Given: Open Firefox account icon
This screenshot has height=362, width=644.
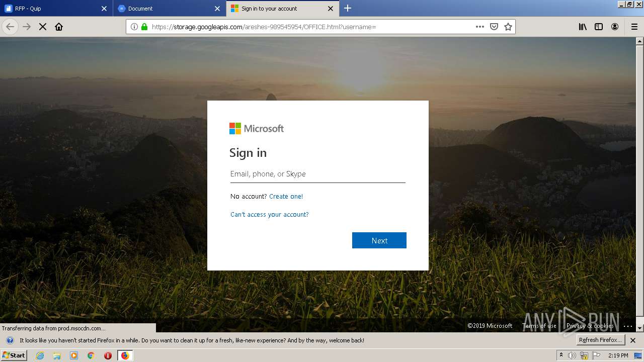Looking at the screenshot, I should click(x=615, y=27).
